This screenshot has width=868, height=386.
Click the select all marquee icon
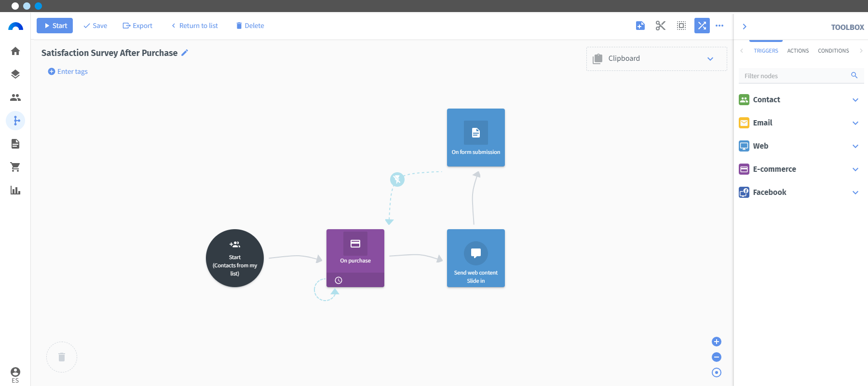pyautogui.click(x=681, y=26)
